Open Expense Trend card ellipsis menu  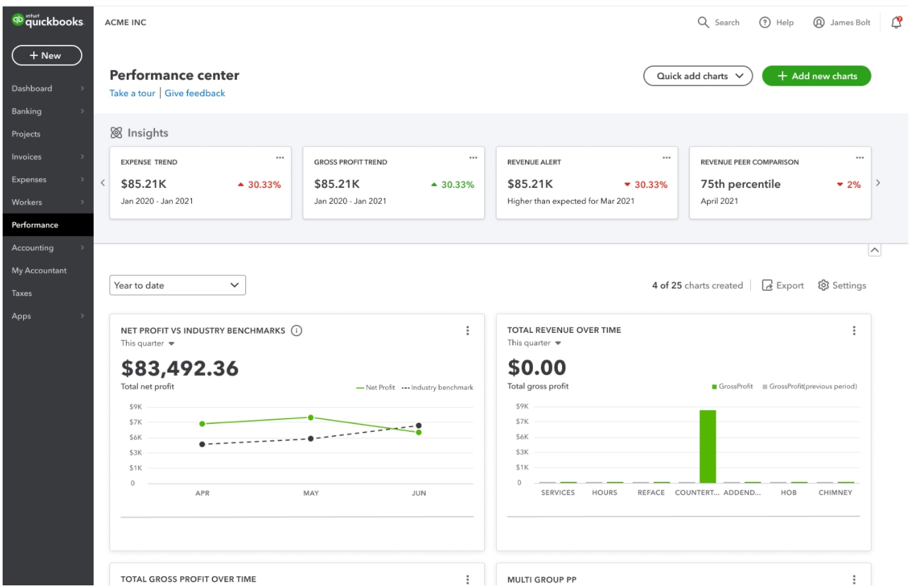(x=280, y=158)
